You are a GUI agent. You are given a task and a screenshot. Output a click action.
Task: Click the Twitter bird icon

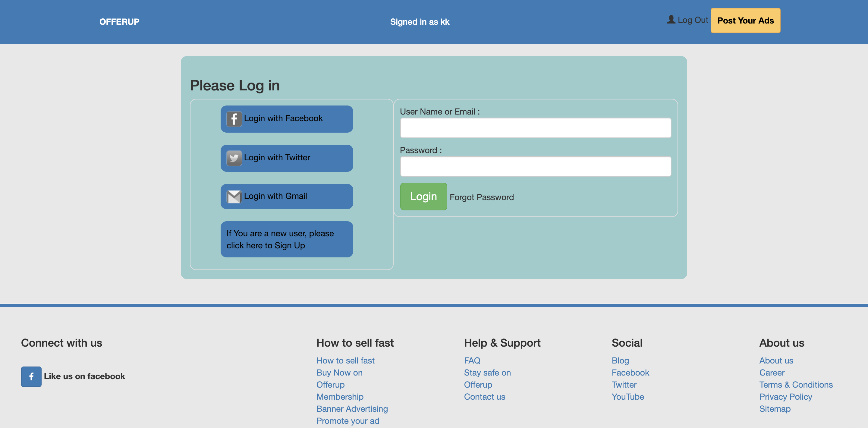234,158
